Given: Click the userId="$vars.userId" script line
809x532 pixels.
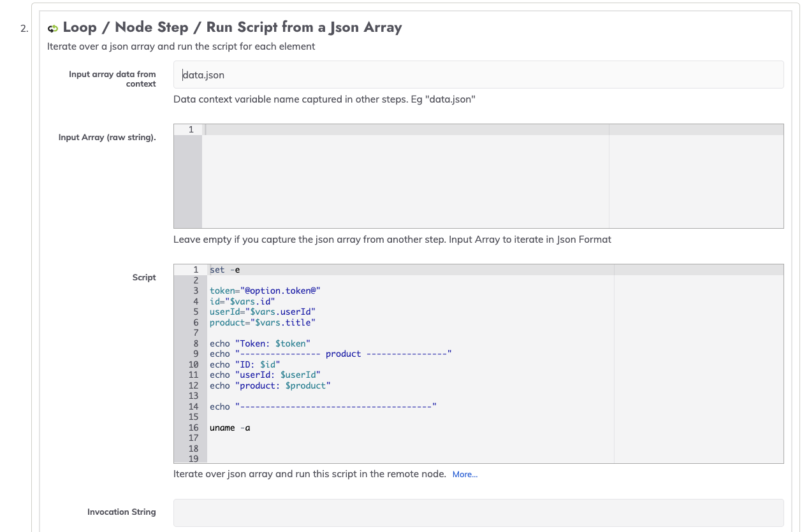Looking at the screenshot, I should tap(263, 312).
